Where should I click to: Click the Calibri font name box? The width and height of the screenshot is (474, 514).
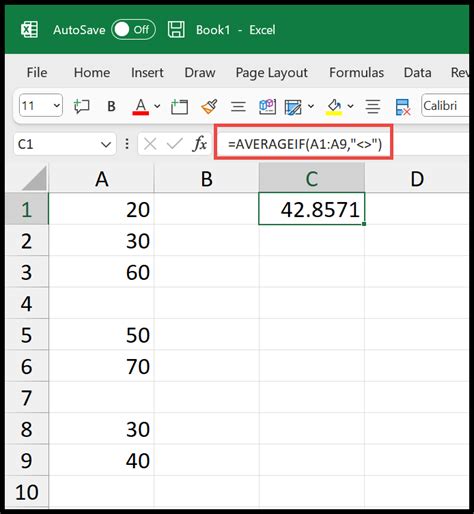click(x=445, y=106)
